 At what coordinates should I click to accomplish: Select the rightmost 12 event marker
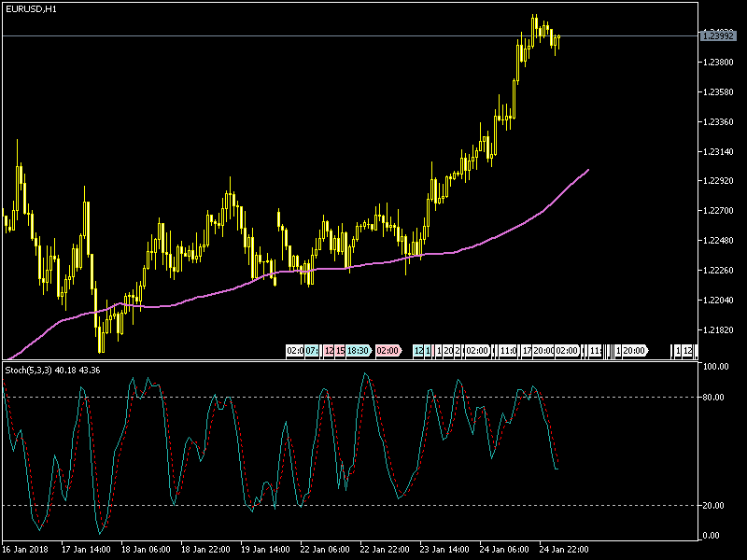coord(687,351)
